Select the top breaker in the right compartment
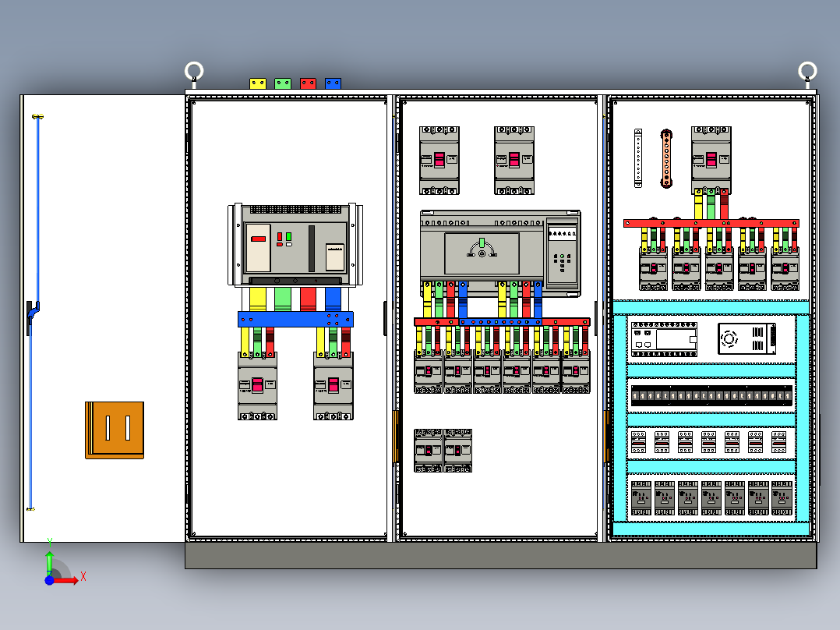 [711, 161]
